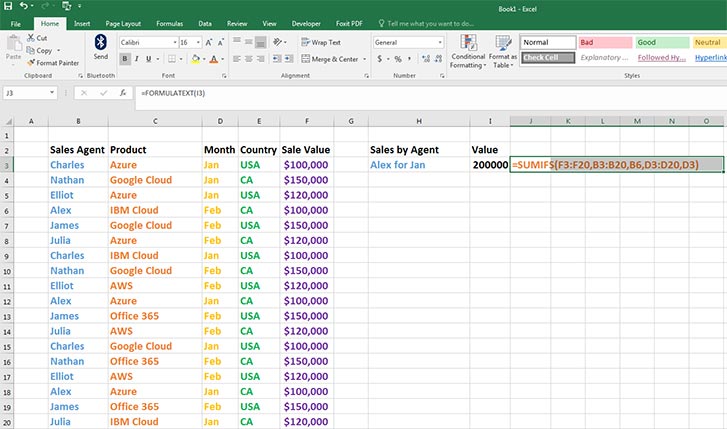727x429 pixels.
Task: Apply the Followed Hyperlink style
Action: point(662,58)
